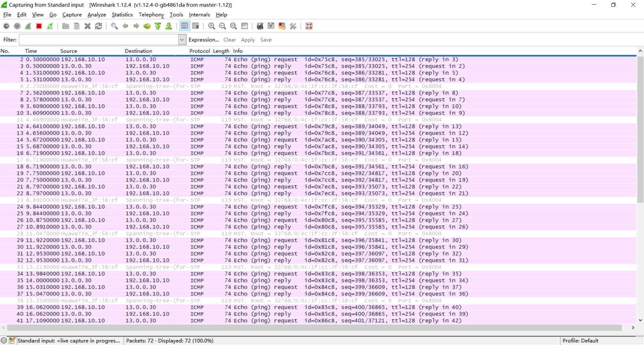The height and width of the screenshot is (345, 644).
Task: Open the Capture menu
Action: (x=72, y=15)
